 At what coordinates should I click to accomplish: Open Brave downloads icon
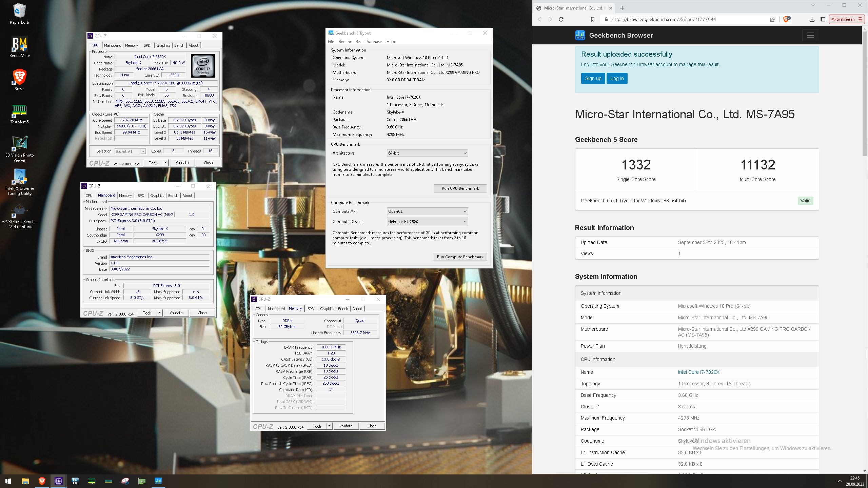pyautogui.click(x=812, y=19)
